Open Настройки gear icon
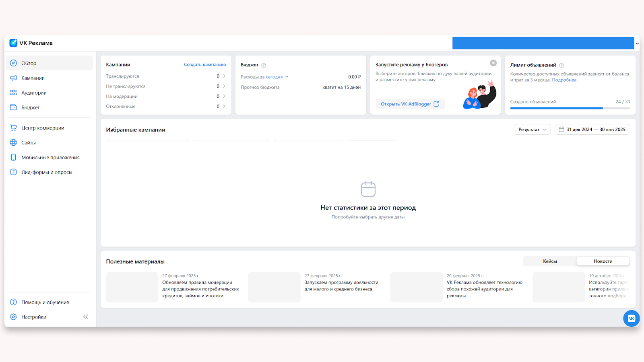The image size is (644, 362). [x=13, y=317]
